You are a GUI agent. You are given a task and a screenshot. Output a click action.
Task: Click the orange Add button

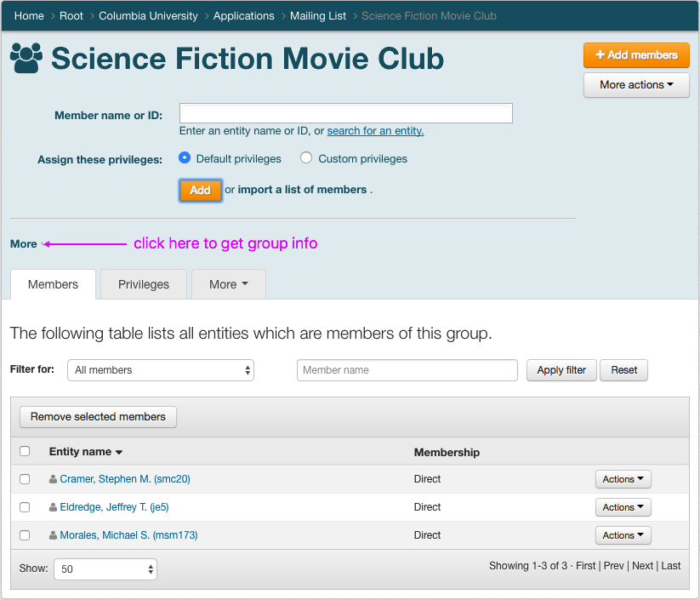pos(201,191)
